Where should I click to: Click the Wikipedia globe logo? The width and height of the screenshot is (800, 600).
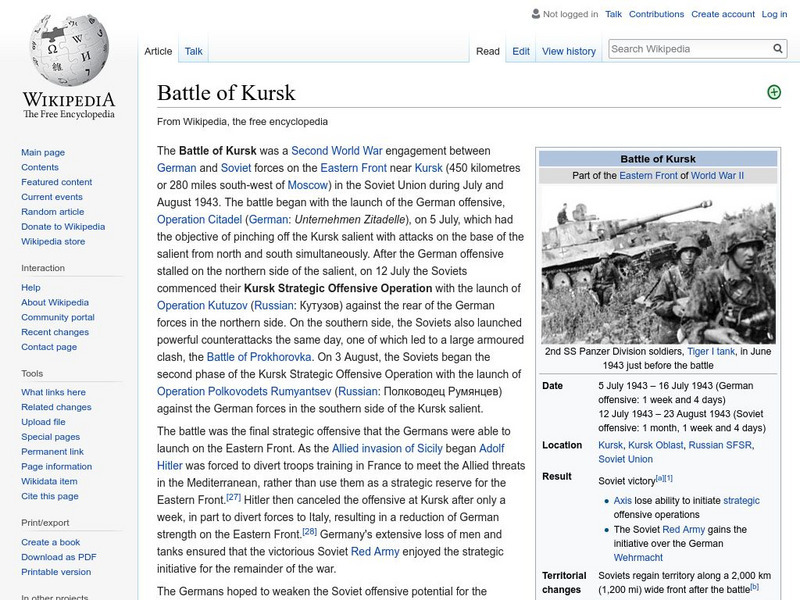(69, 50)
